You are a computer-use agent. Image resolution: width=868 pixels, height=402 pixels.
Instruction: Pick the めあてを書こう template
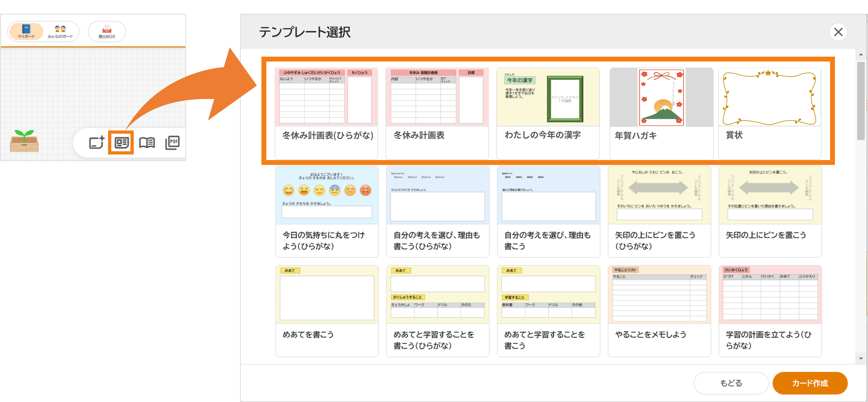(327, 310)
